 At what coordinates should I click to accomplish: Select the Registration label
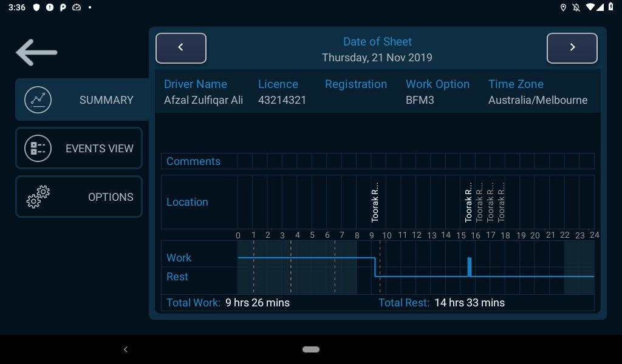click(356, 84)
